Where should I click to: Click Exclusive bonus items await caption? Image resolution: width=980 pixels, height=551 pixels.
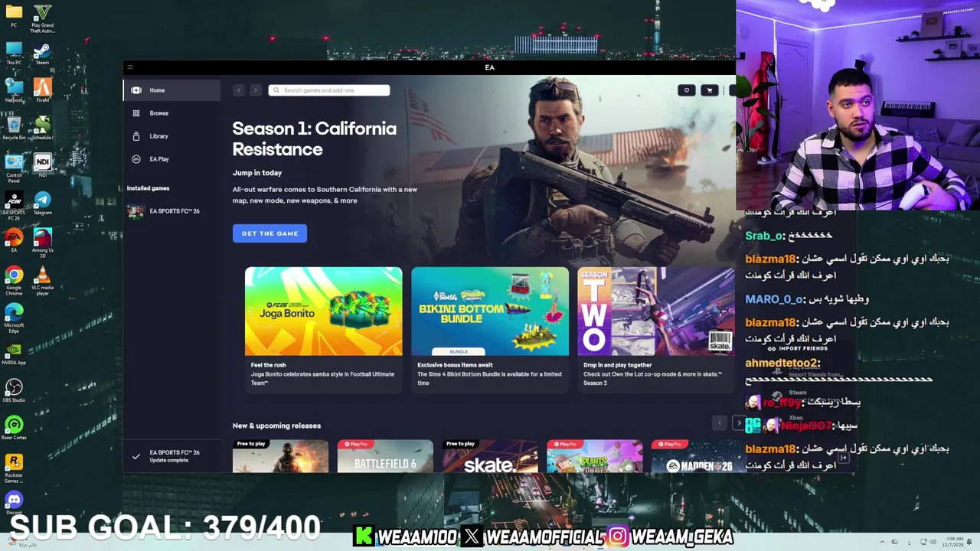click(455, 365)
